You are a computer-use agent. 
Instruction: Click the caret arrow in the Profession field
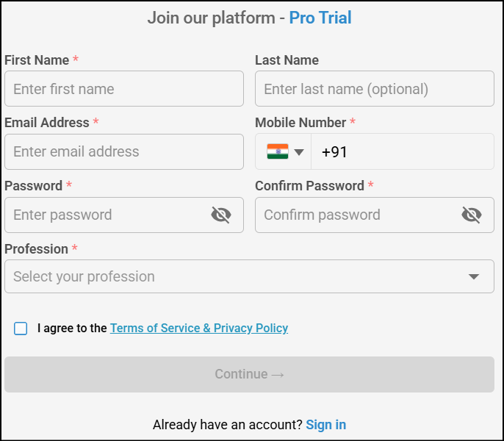[474, 276]
